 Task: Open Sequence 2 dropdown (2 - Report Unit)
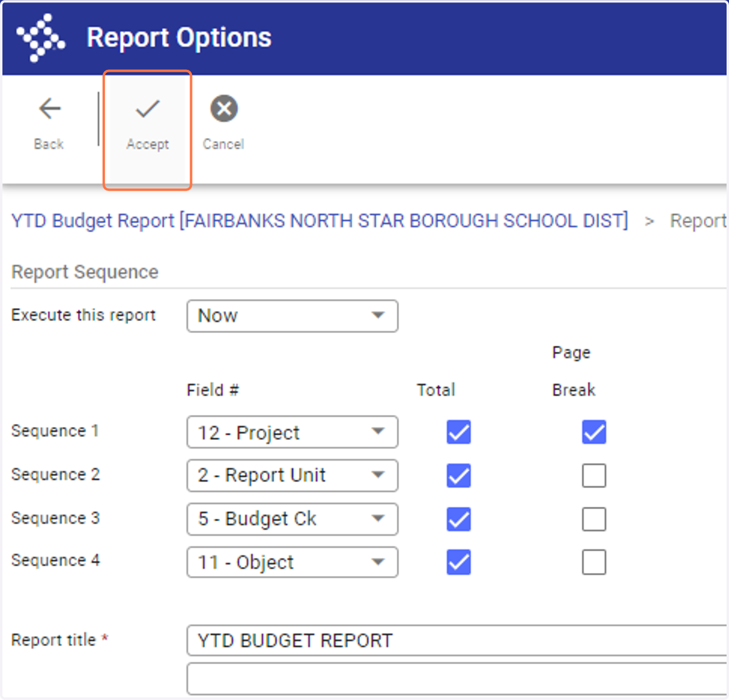(292, 475)
